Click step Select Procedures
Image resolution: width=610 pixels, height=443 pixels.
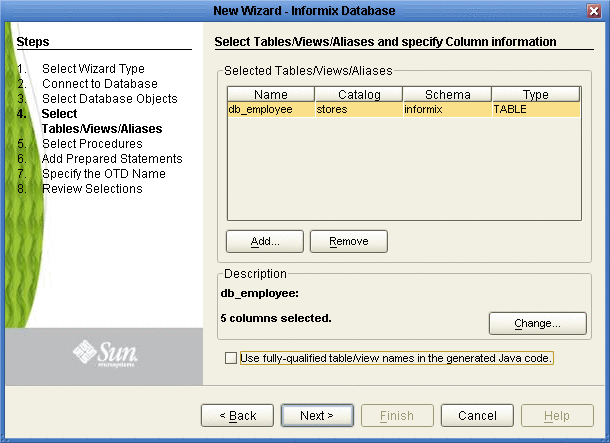92,144
